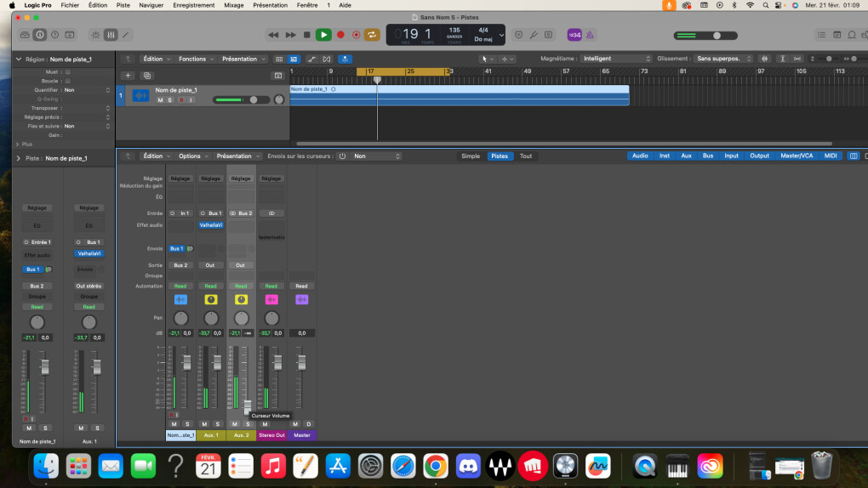Click Bus 2 output slot on Nom de piste_1 channel
868x488 pixels.
(180, 265)
